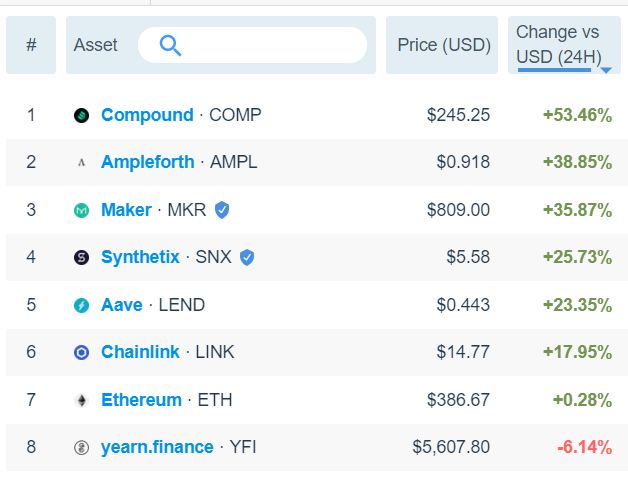This screenshot has width=628, height=481.
Task: Open the Compound asset link
Action: point(147,115)
